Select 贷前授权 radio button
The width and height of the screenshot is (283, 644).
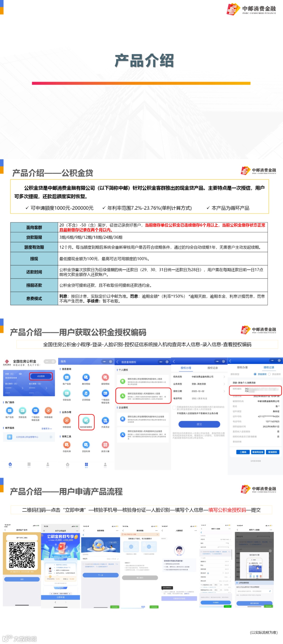(x=255, y=374)
